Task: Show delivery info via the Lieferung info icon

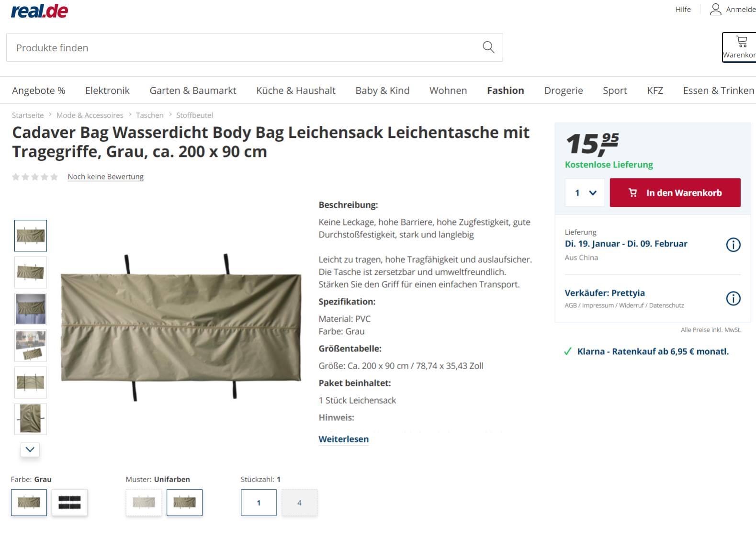Action: coord(733,245)
